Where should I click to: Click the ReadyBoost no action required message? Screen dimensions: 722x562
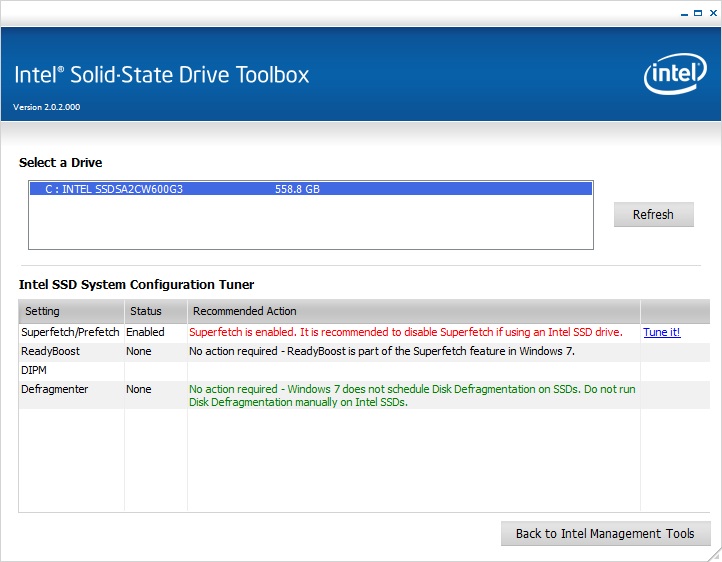pos(381,351)
